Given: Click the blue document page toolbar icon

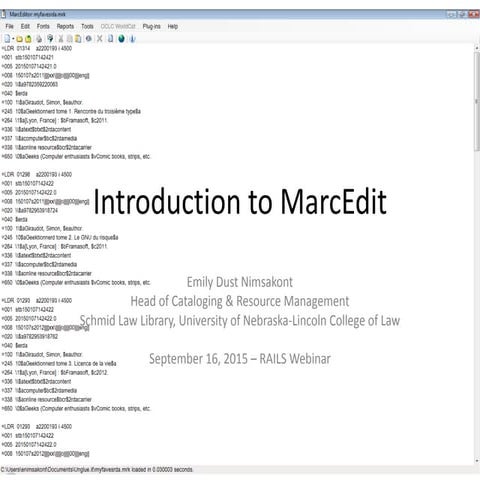Looking at the screenshot, I should (110, 39).
